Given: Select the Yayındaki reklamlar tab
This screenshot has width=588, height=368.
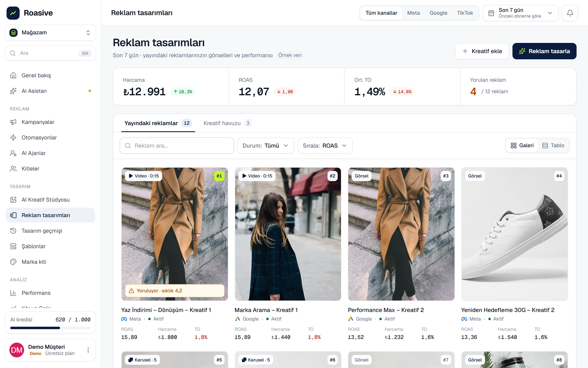Looking at the screenshot, I should tap(158, 123).
